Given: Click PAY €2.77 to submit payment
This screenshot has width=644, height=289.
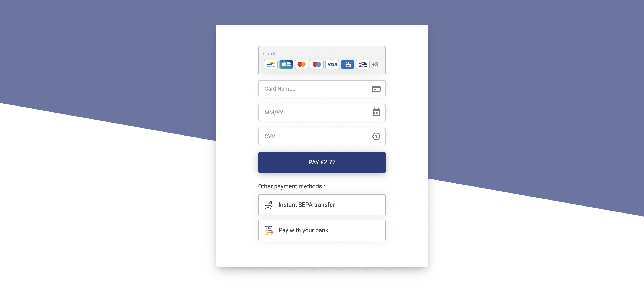Looking at the screenshot, I should click(x=322, y=162).
